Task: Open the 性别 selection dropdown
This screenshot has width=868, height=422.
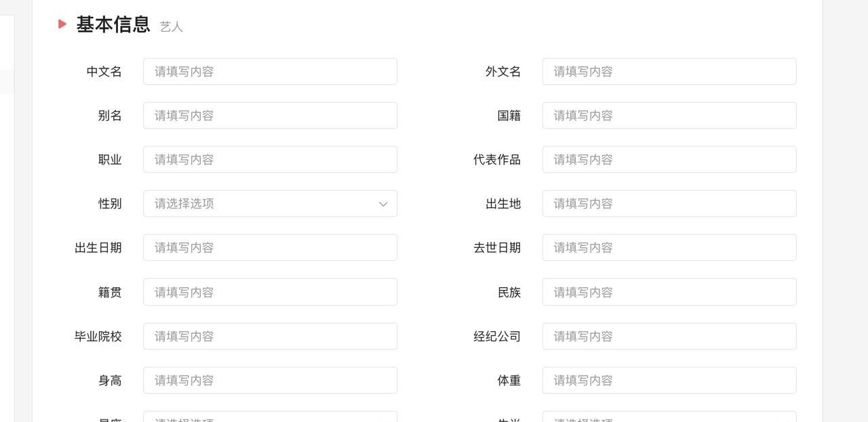Action: (270, 203)
